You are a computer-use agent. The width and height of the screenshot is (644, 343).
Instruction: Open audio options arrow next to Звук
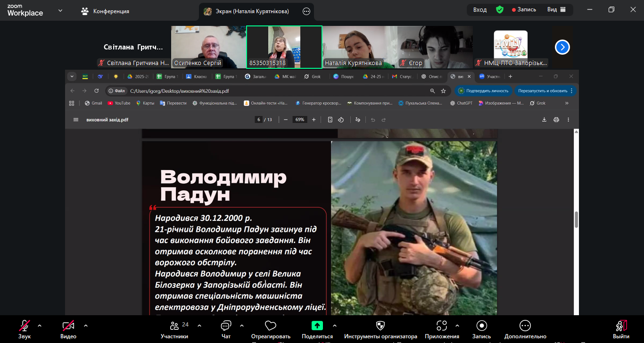pyautogui.click(x=39, y=326)
